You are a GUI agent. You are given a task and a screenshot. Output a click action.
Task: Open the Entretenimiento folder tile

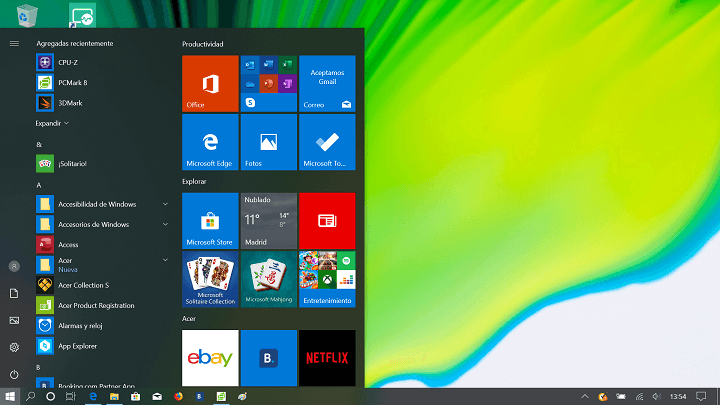(327, 279)
